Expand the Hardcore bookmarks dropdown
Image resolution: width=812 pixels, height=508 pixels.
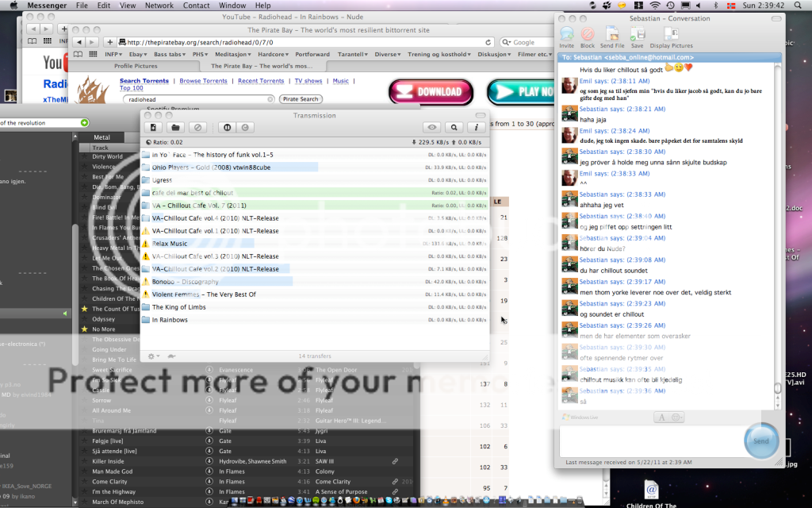pyautogui.click(x=274, y=54)
